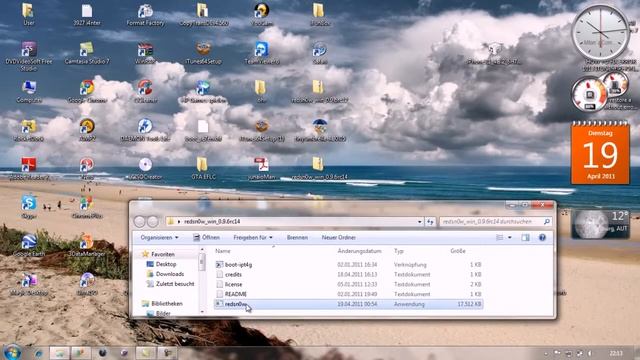Viewport: 640px width, 360px height.
Task: Open the Organisieren dropdown menu
Action: [x=159, y=238]
